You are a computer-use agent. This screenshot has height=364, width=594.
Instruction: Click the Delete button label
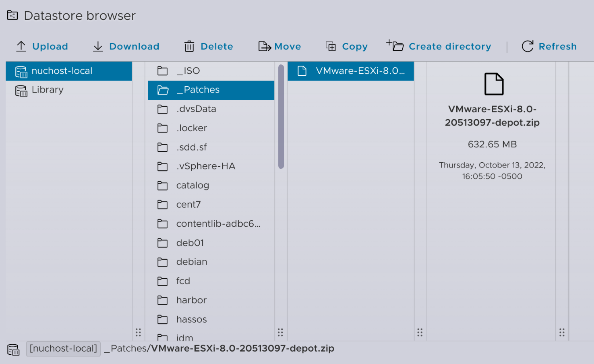(x=217, y=47)
